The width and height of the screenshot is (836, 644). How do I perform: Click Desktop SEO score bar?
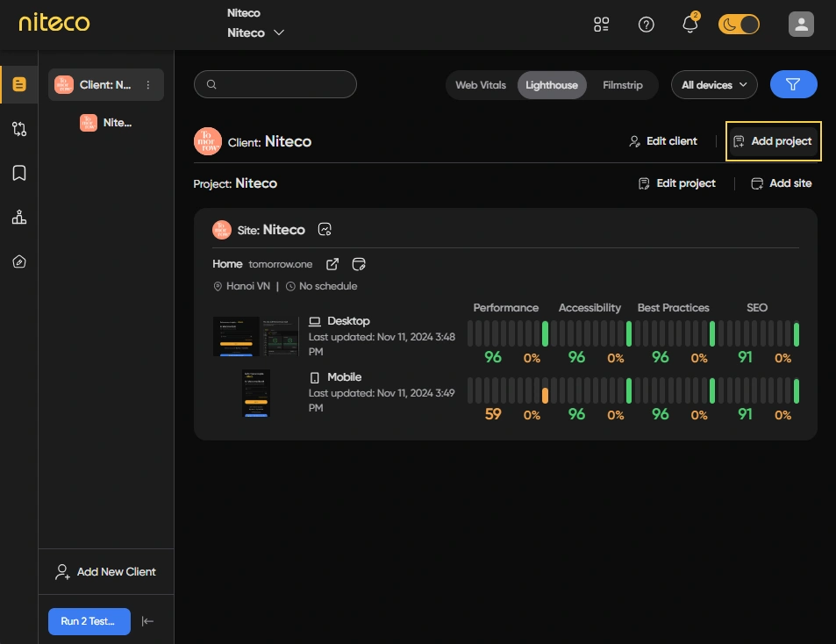pyautogui.click(x=796, y=334)
